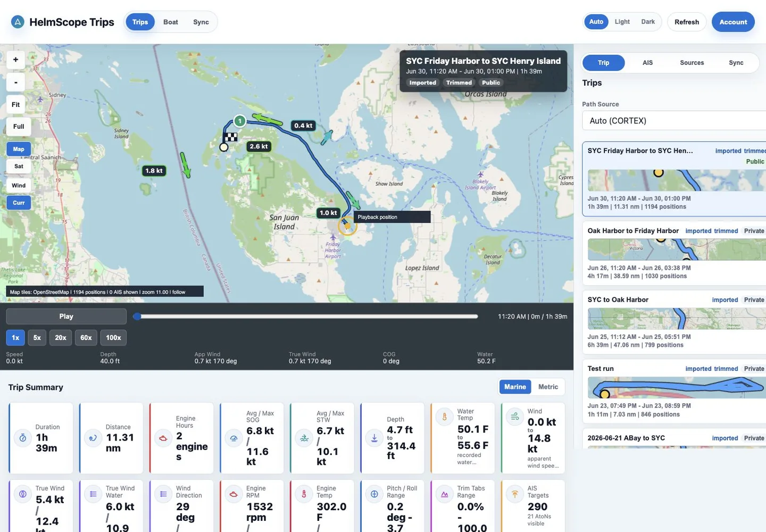Click the Engine Hours boat icon
The height and width of the screenshot is (532, 766).
tap(163, 438)
